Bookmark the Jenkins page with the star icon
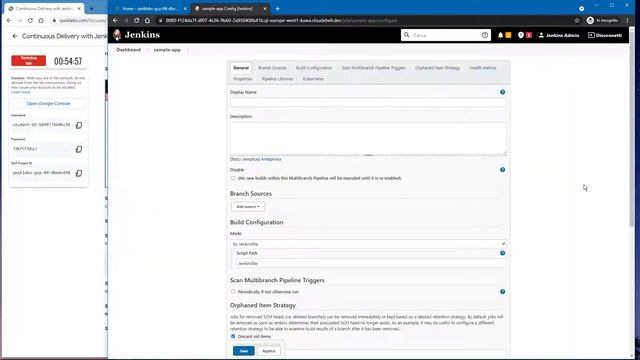 [577, 20]
